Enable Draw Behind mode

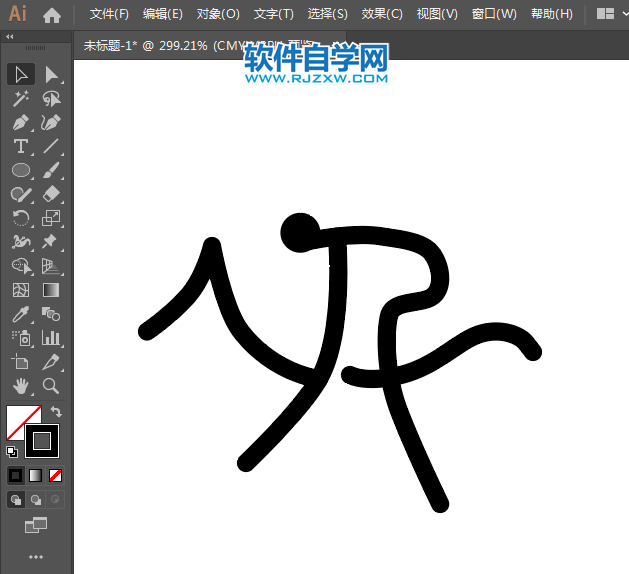click(x=36, y=500)
